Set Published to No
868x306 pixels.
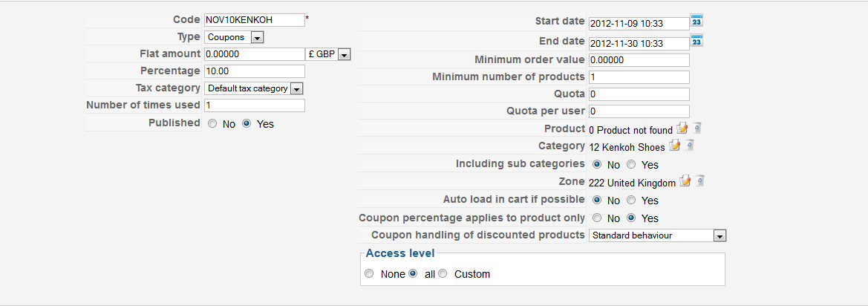(x=213, y=124)
